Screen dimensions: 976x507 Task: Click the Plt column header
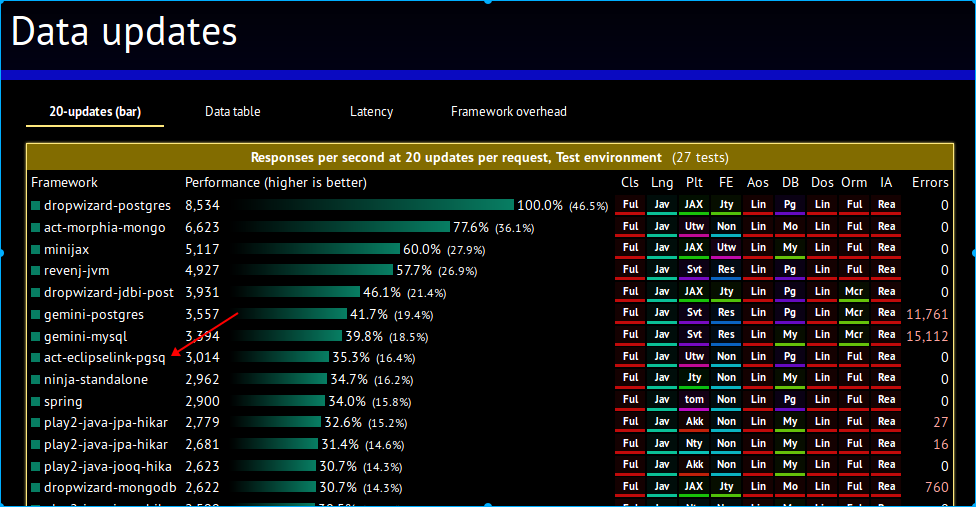694,182
